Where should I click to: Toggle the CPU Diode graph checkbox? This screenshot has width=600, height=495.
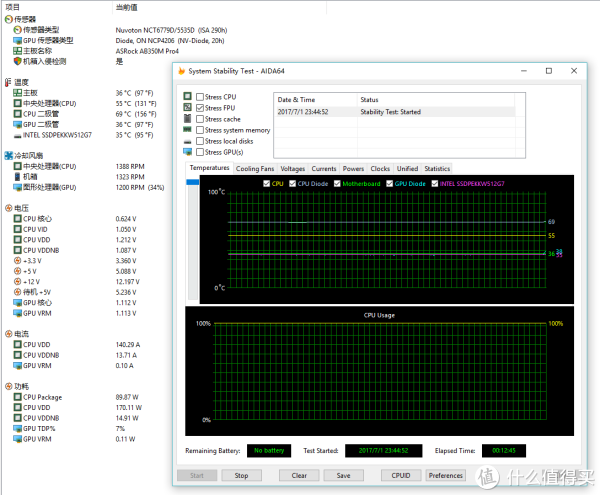pyautogui.click(x=293, y=184)
